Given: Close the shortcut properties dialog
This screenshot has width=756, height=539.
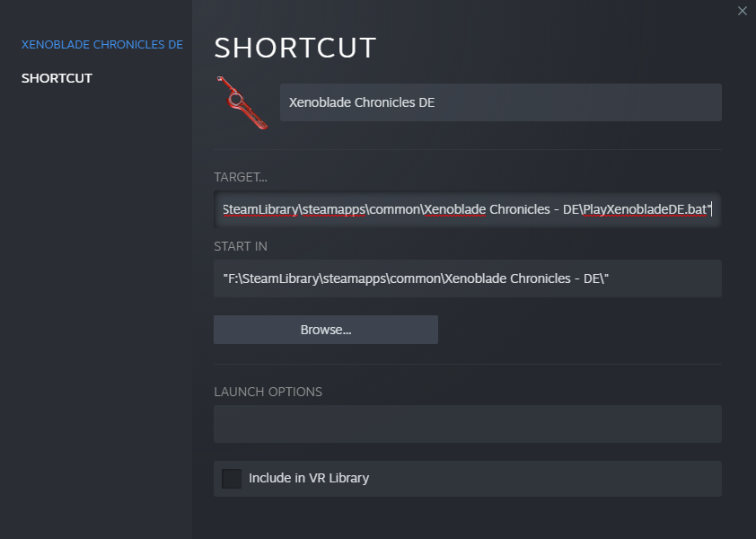Looking at the screenshot, I should [742, 11].
